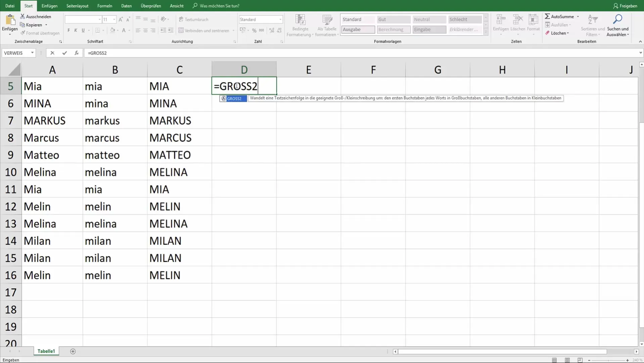644x363 pixels.
Task: Open the name box dropdown arrow
Action: tap(32, 53)
